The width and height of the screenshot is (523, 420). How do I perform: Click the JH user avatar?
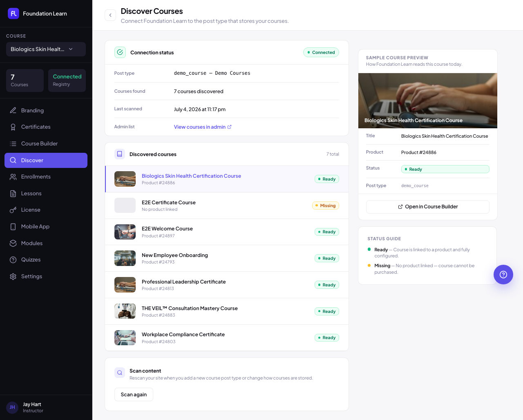12,407
